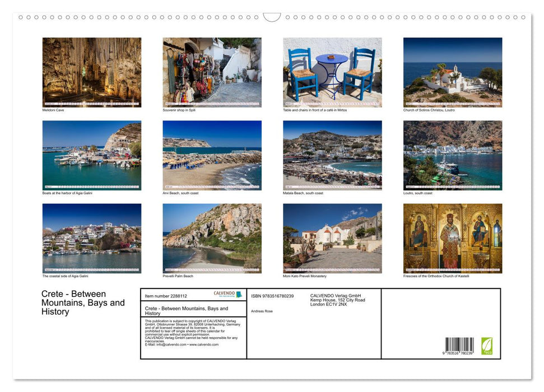
Task: Click the barcode number 9 783516 780239
Action: (x=458, y=353)
